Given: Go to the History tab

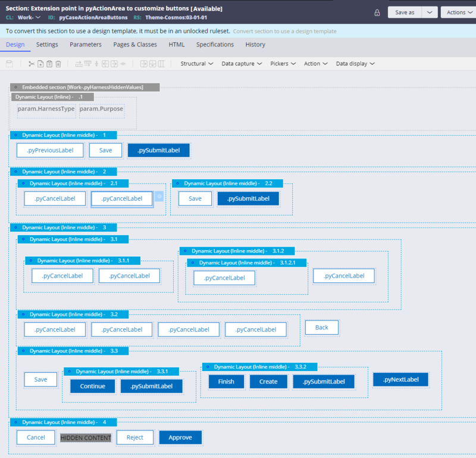Looking at the screenshot, I should point(255,45).
